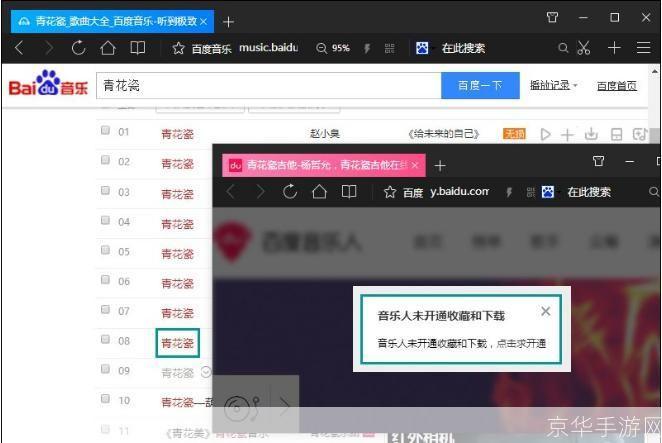662x443 pixels.
Task: Bookmark the music.baidu page with star
Action: [179, 48]
